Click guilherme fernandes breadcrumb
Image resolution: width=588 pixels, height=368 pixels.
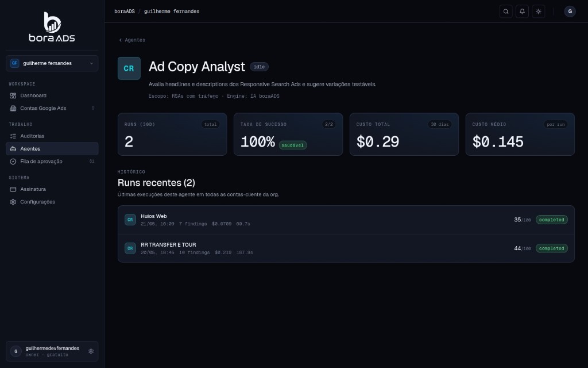click(171, 11)
